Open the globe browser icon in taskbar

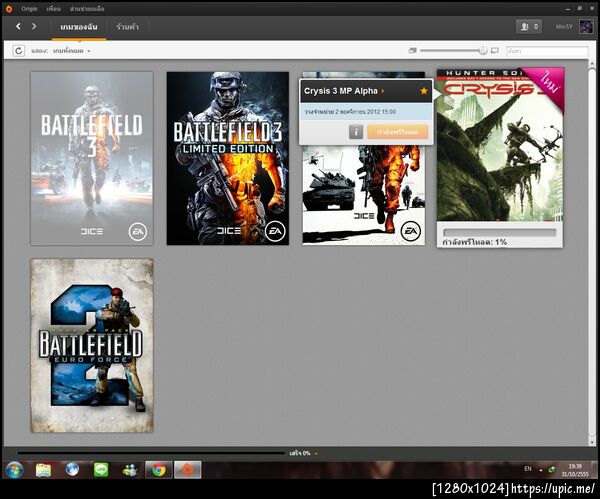coord(72,469)
